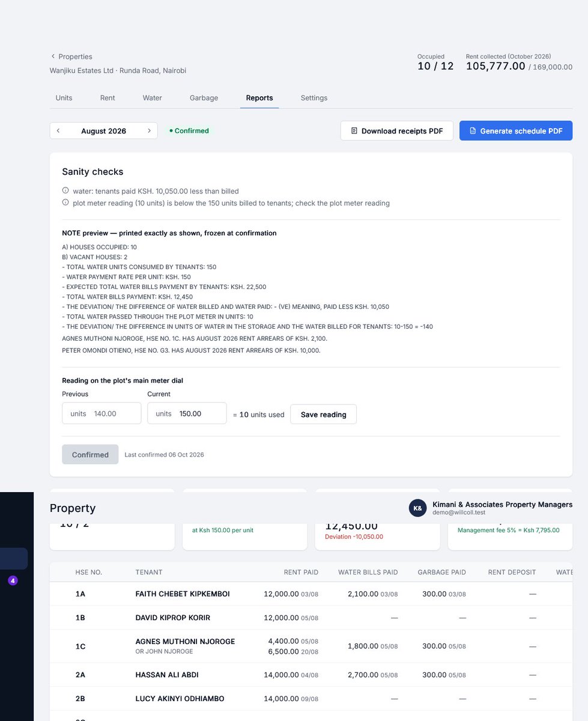Click house number 1A cell

80,594
